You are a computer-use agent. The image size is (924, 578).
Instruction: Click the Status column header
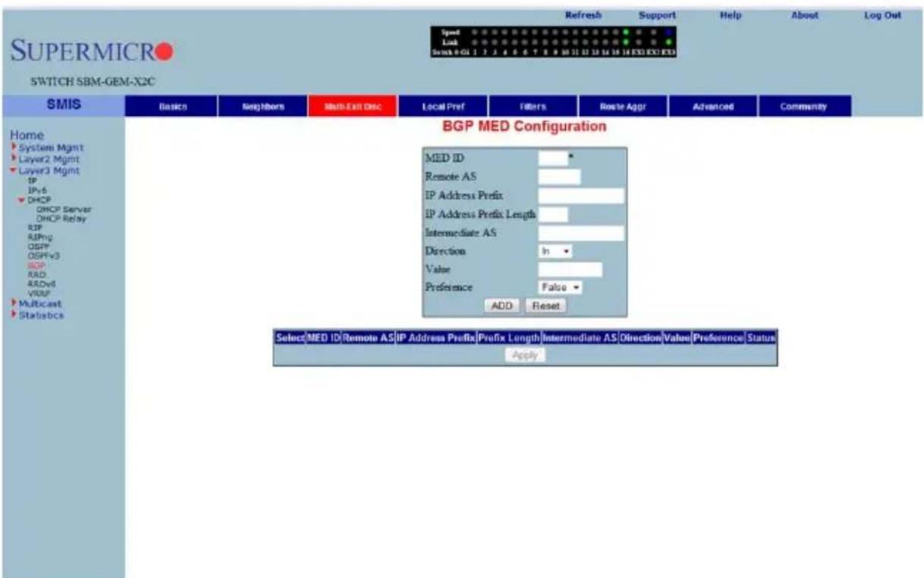[x=760, y=337]
